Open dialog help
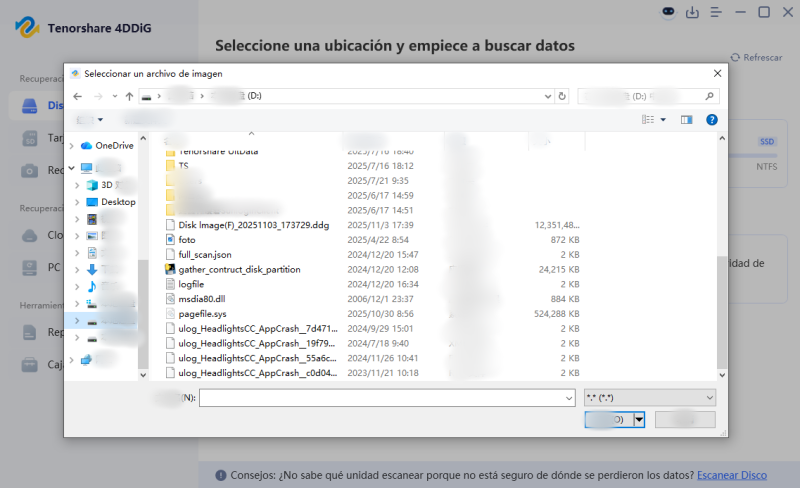Image resolution: width=800 pixels, height=488 pixels. pyautogui.click(x=712, y=119)
